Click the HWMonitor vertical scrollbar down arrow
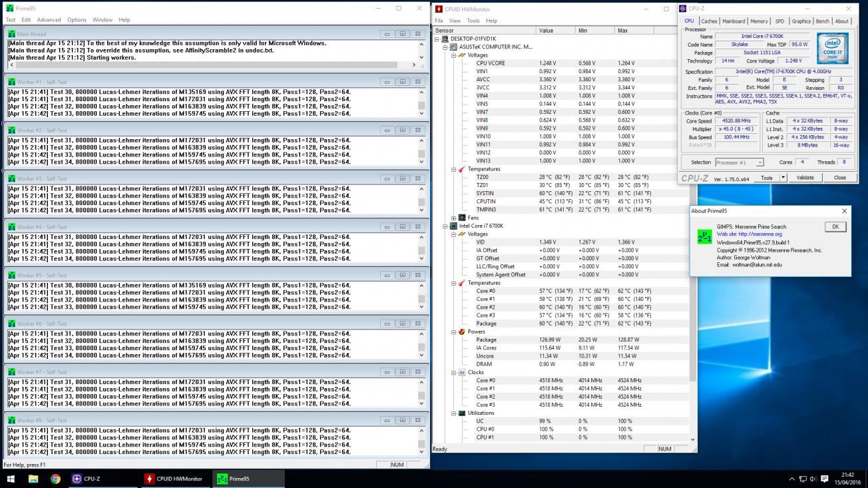 click(x=692, y=439)
